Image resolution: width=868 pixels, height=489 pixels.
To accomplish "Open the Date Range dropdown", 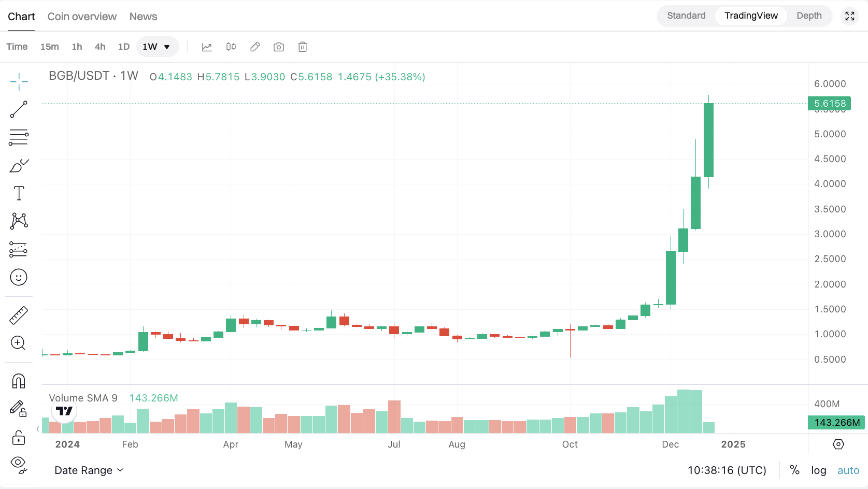I will pos(89,470).
